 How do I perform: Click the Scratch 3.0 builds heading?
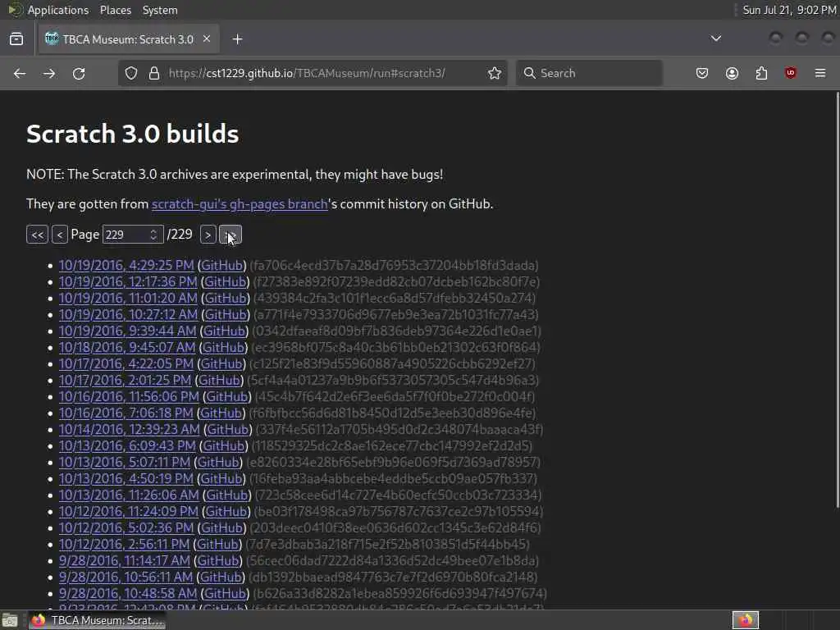[x=132, y=134]
